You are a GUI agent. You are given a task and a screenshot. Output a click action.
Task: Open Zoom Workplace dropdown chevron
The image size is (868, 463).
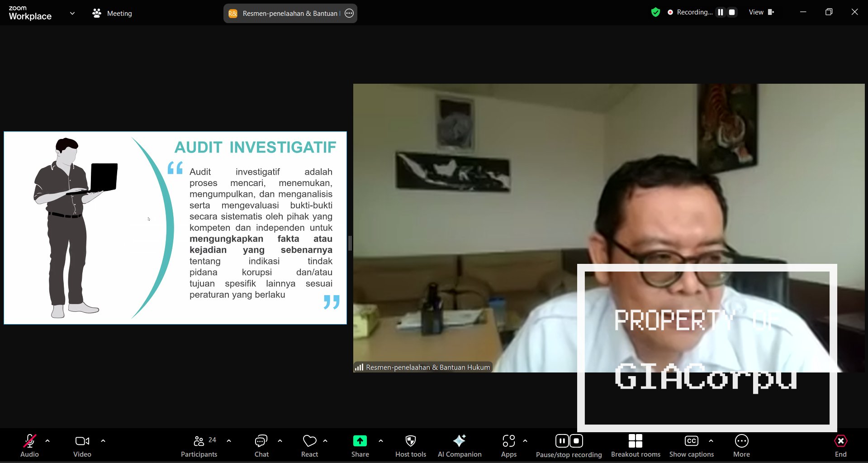[x=72, y=13]
